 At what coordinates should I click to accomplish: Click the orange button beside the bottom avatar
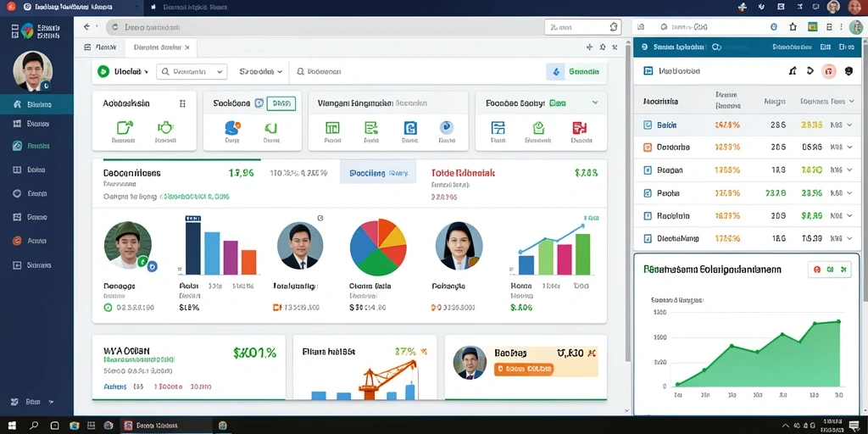(523, 368)
